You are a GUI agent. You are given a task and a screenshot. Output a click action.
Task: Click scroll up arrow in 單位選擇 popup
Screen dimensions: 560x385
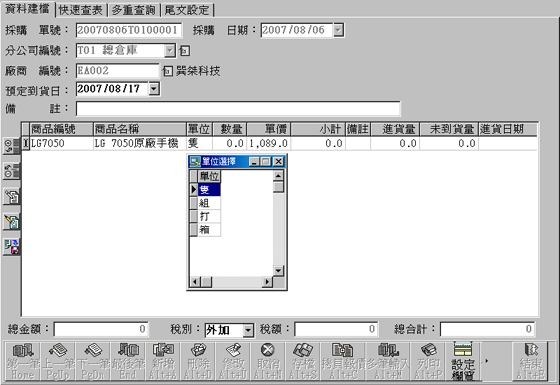[278, 175]
